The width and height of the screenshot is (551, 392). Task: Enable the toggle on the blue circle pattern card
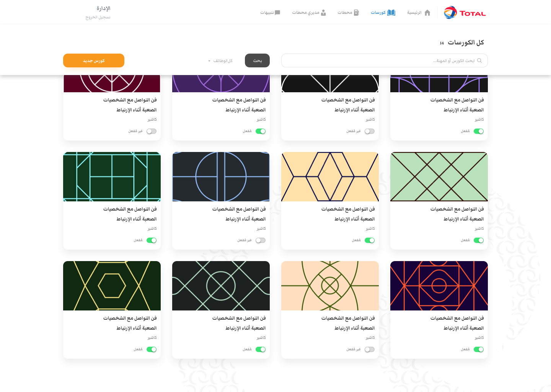260,240
